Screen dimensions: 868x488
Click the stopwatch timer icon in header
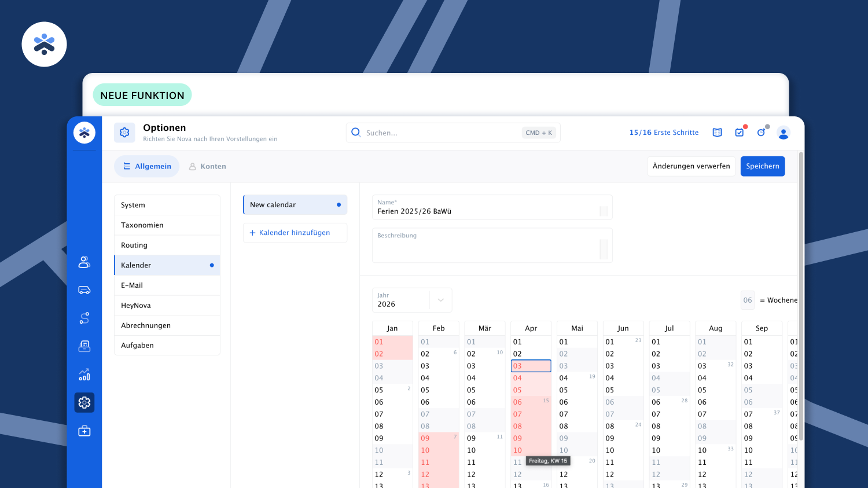[x=761, y=133]
